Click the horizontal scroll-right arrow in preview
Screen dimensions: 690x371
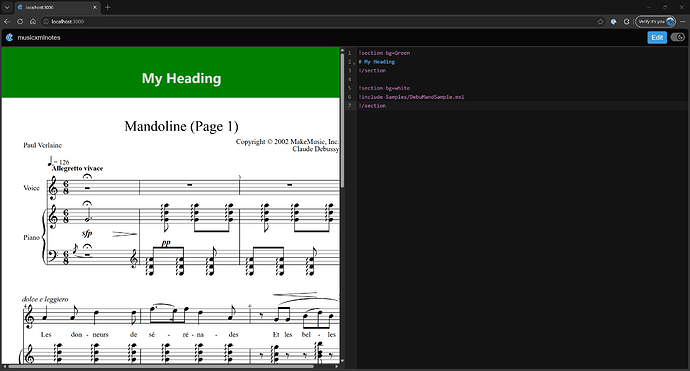point(337,366)
